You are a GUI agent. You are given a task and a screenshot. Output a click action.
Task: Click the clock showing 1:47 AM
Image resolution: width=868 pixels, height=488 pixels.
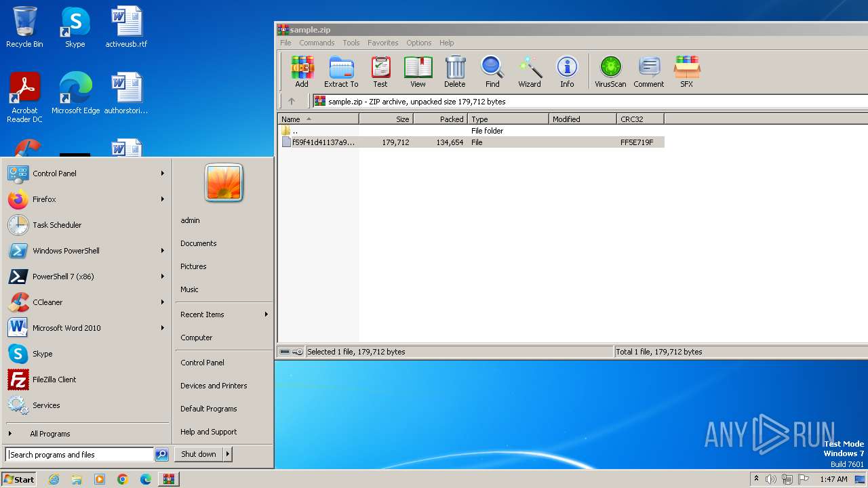click(x=833, y=479)
